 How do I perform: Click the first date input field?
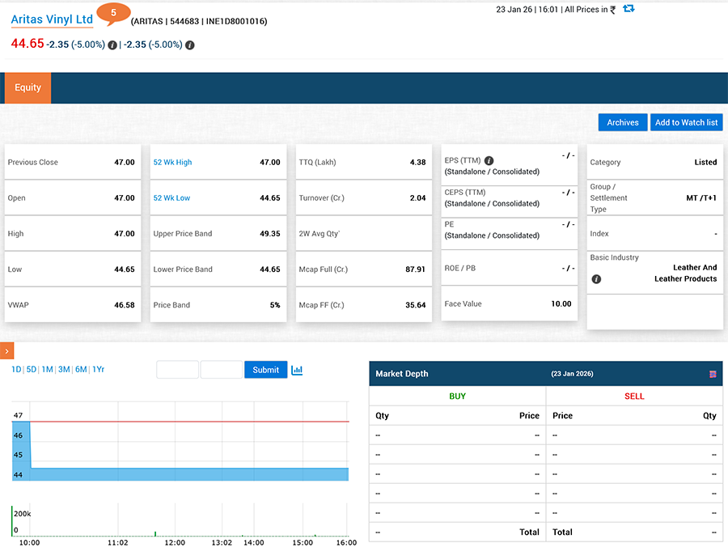(x=177, y=370)
